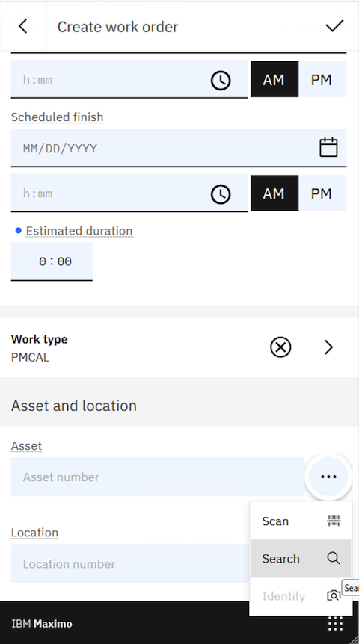Viewport: 359px width, 644px height.
Task: Expand the Work type selection chevron
Action: coord(328,347)
